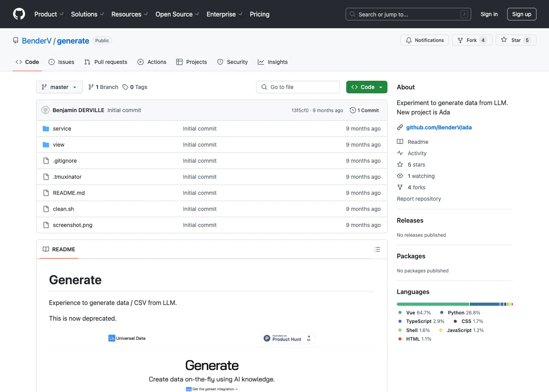Click the branch icon next to 1 Branch
This screenshot has height=392, width=549.
pos(91,87)
